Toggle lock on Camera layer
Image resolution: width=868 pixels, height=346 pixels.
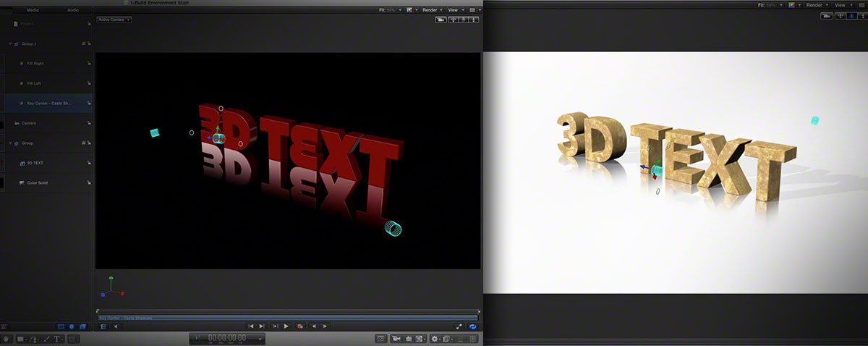(89, 123)
